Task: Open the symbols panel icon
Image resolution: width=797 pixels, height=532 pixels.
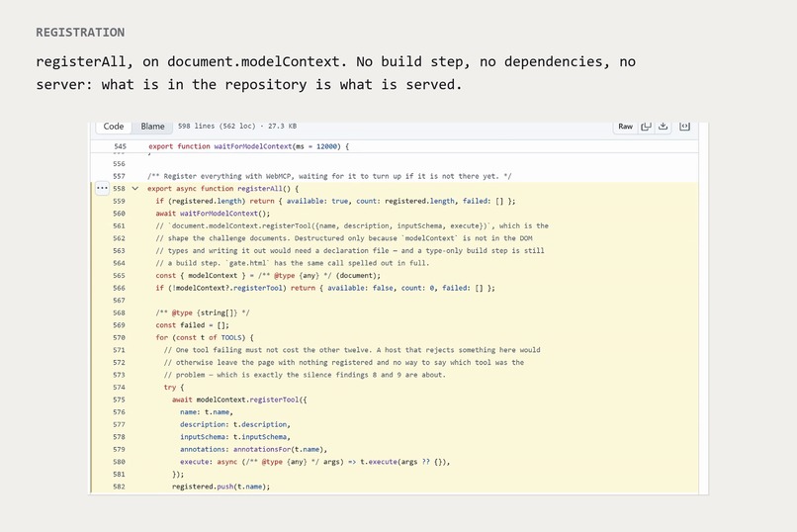Action: click(x=684, y=127)
